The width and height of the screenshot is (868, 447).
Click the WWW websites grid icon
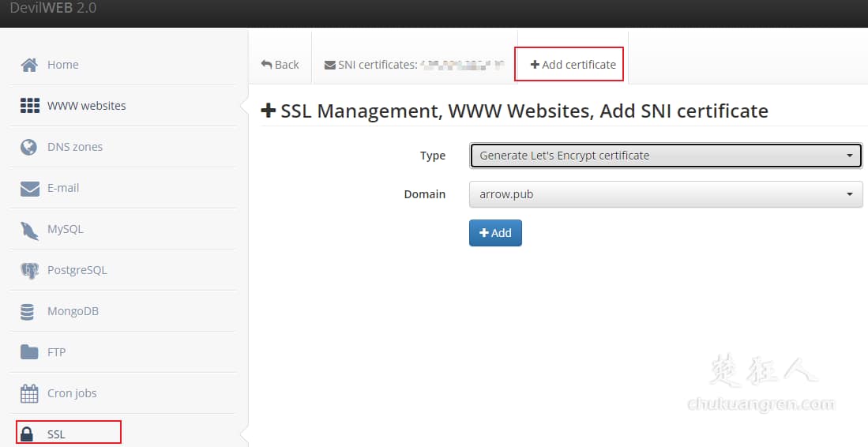pos(29,106)
